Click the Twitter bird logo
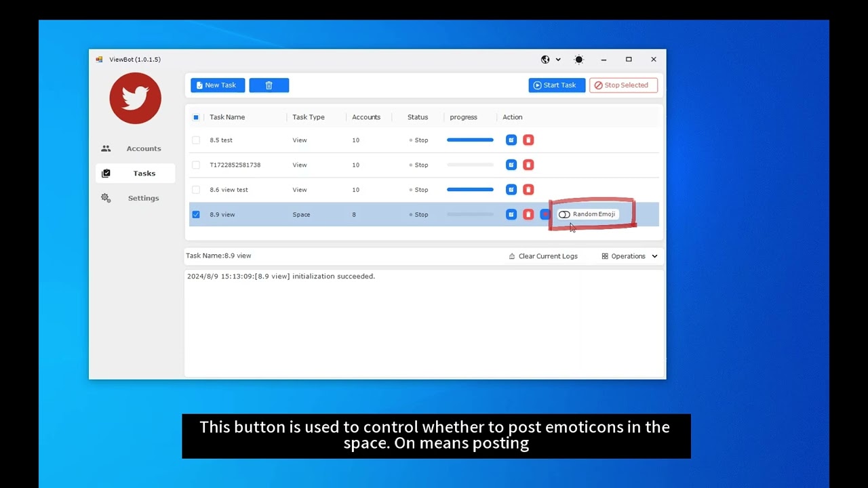The width and height of the screenshot is (868, 488). coord(135,98)
